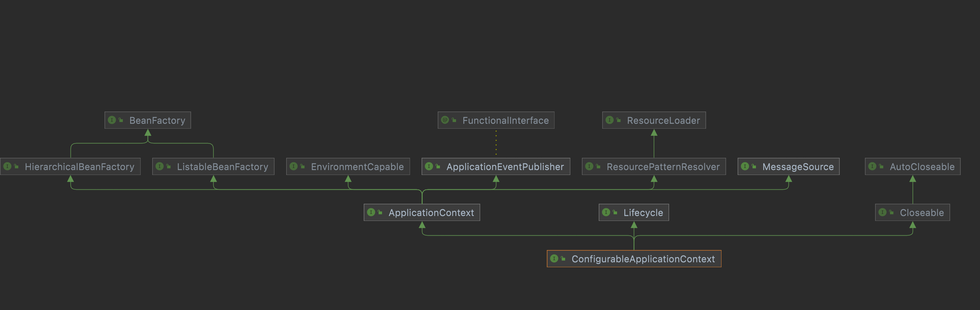
Task: Select the AutoCloseable label text
Action: click(922, 167)
